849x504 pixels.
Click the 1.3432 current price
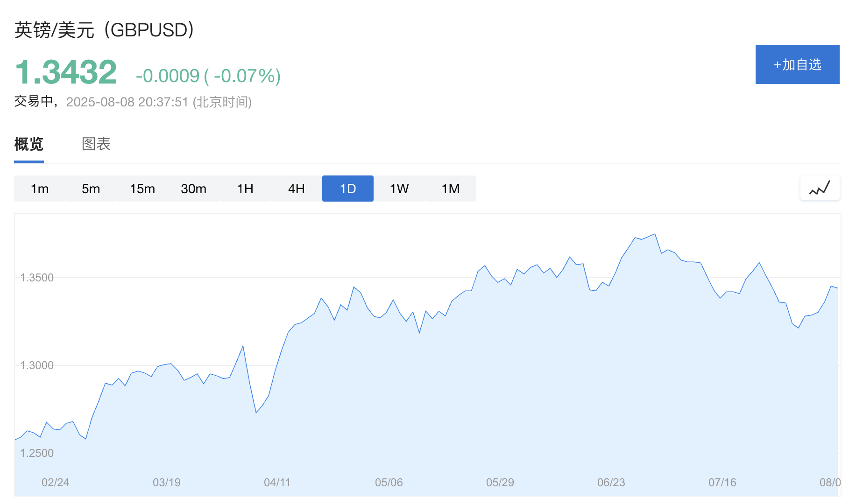click(66, 72)
